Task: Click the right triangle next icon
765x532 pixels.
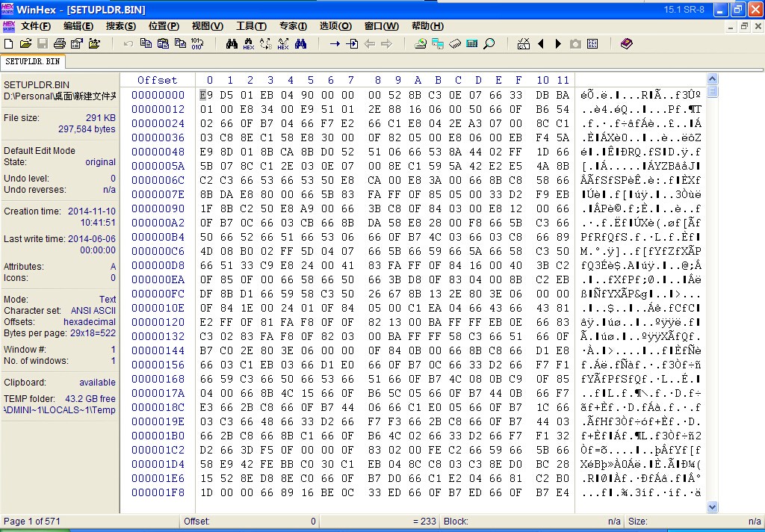Action: pyautogui.click(x=558, y=44)
